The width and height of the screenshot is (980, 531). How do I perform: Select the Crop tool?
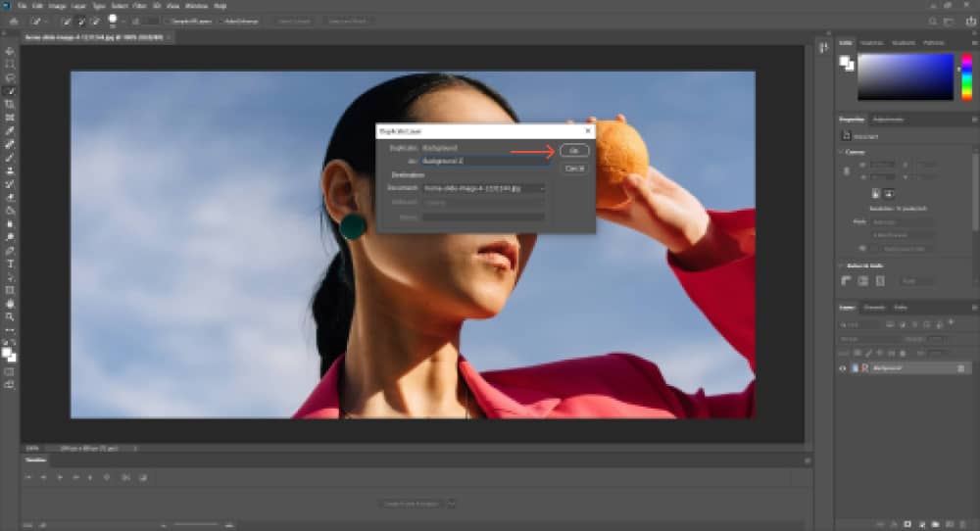pyautogui.click(x=10, y=104)
